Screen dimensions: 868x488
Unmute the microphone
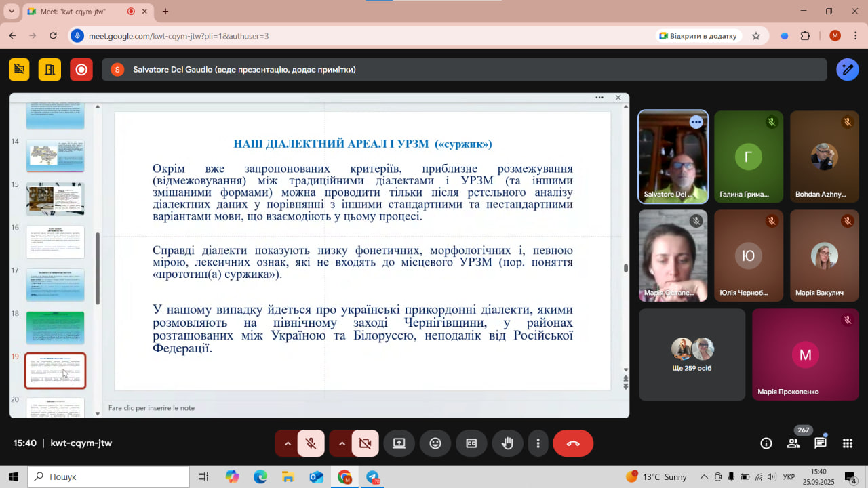[311, 443]
